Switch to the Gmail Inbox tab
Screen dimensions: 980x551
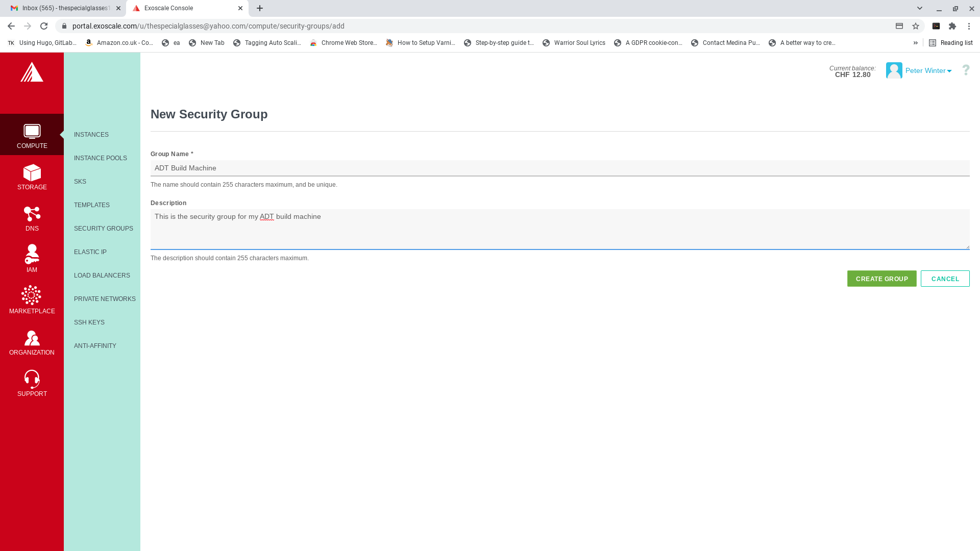click(x=61, y=8)
